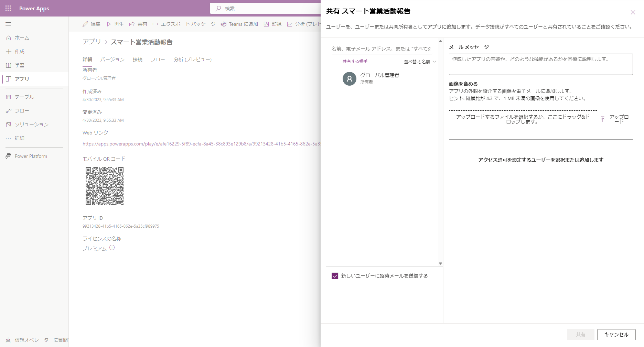Click 共有する相手 column header
Viewport: 644px width, 347px height.
coord(355,62)
